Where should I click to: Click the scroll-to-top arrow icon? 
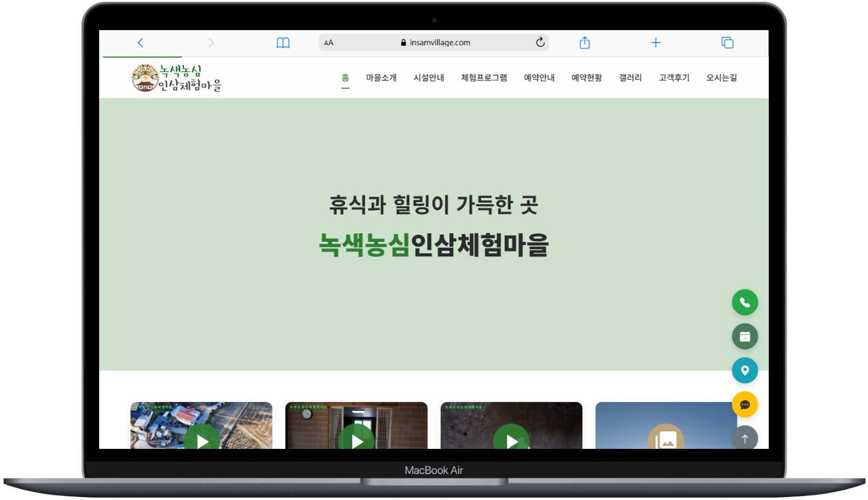(x=745, y=439)
